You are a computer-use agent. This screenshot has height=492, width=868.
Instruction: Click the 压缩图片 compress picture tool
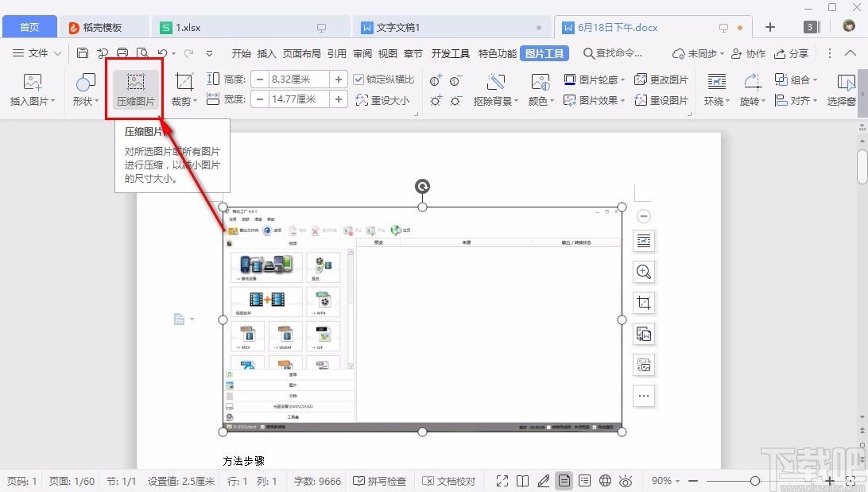136,90
